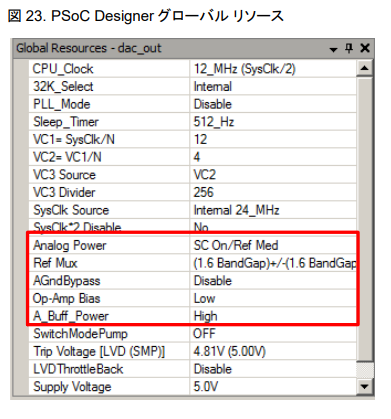Click the scrollbar up arrow
This screenshot has width=391, height=419.
(365, 68)
